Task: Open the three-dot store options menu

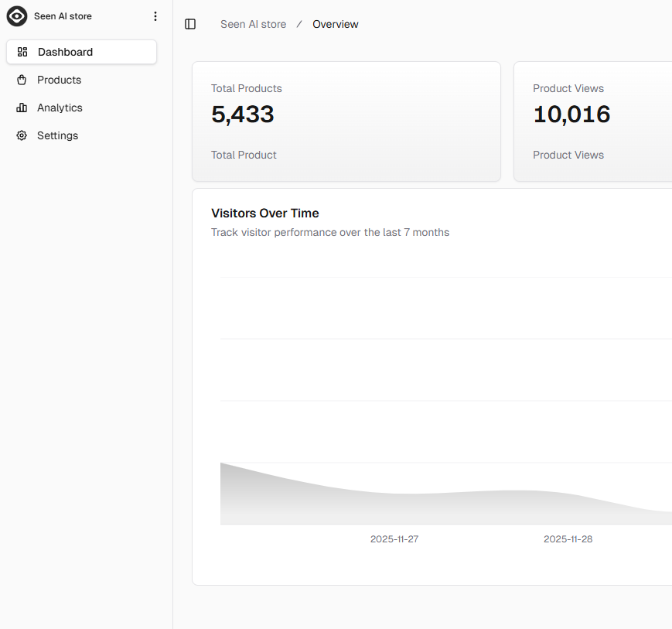Action: click(x=155, y=16)
